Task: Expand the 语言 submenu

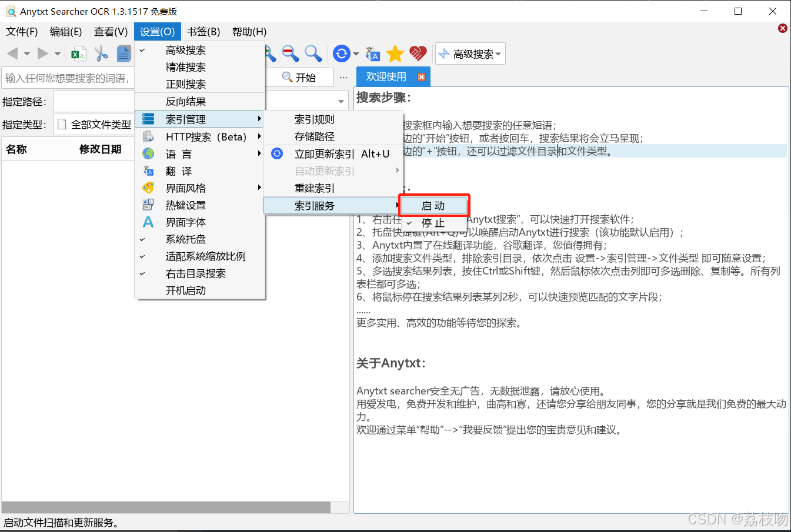Action: coord(200,153)
